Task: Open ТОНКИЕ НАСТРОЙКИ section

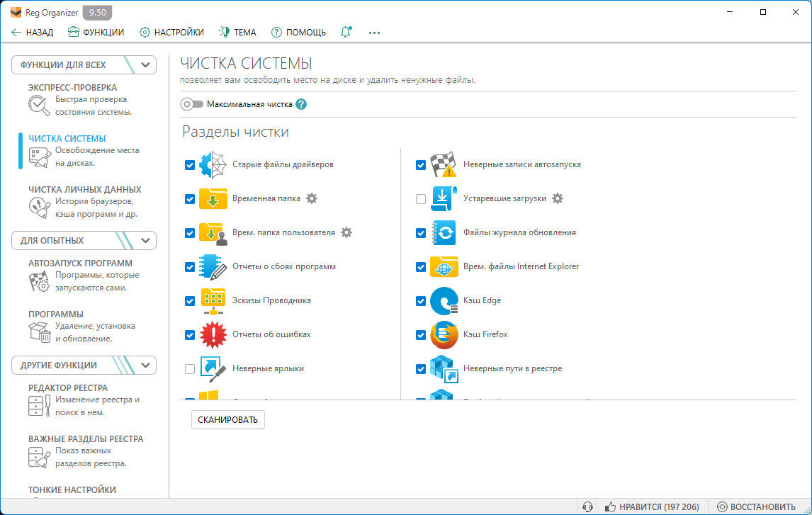Action: coord(72,489)
